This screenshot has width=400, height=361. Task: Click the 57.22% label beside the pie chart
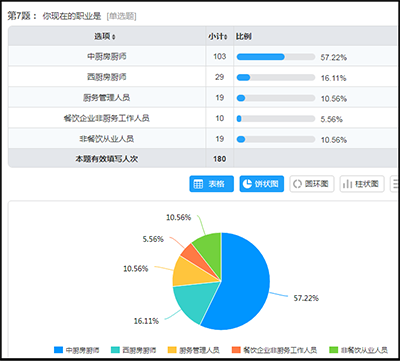pos(306,298)
